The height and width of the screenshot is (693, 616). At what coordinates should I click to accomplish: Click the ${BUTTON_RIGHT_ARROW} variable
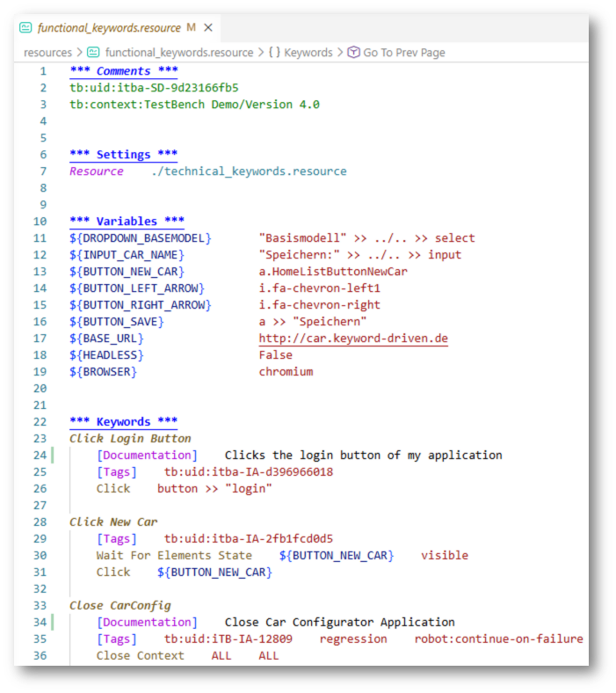click(141, 305)
